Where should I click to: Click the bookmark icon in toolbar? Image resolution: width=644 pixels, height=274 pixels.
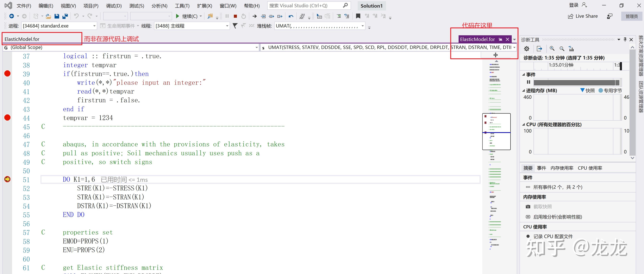coord(358,16)
